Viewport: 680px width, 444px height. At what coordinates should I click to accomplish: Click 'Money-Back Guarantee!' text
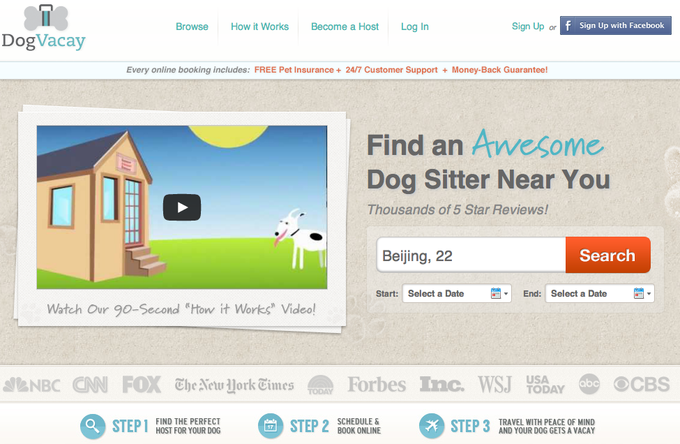[500, 70]
